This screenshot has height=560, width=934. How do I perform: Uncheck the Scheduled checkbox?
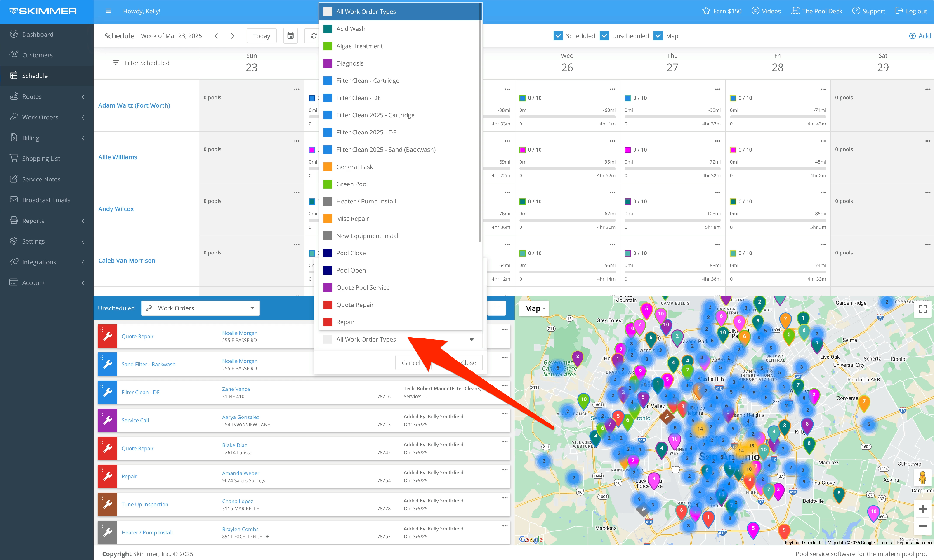558,36
